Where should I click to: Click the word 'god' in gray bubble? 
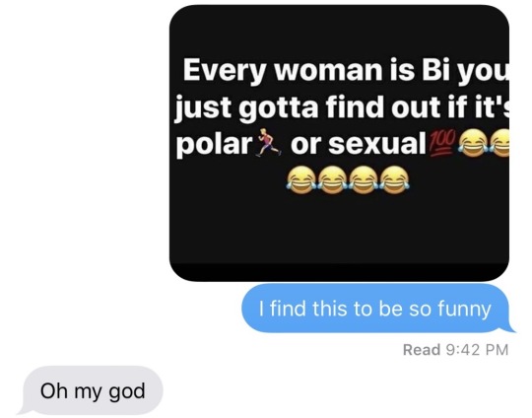pyautogui.click(x=127, y=391)
